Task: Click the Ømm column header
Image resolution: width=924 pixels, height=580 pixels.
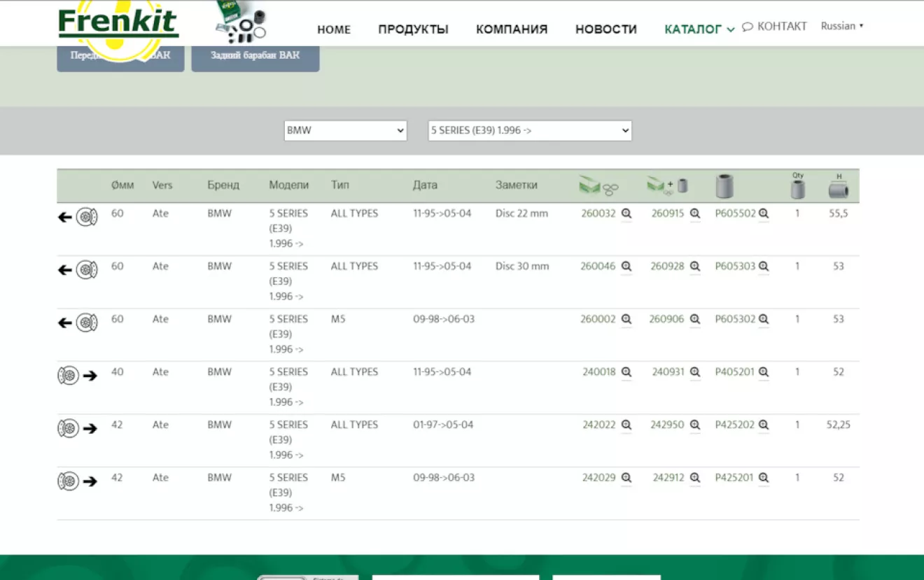Action: (x=122, y=185)
